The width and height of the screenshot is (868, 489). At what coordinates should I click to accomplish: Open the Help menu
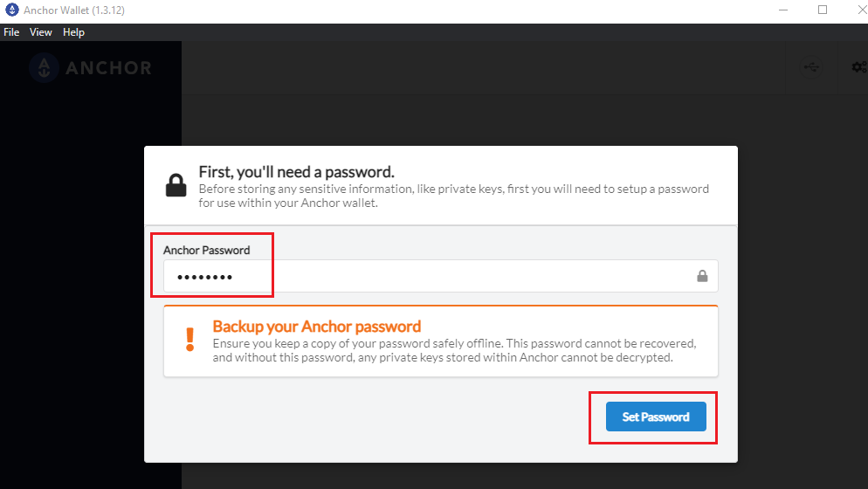point(73,32)
